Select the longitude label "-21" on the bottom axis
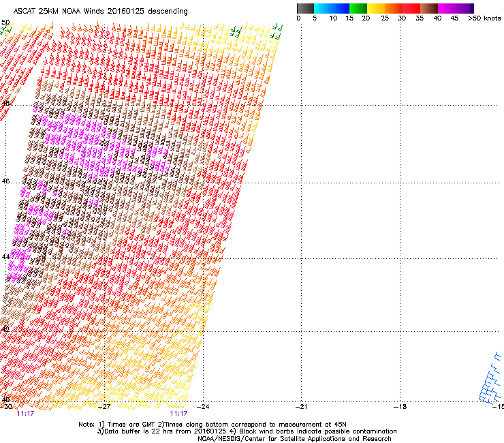The width and height of the screenshot is (504, 443). click(301, 407)
